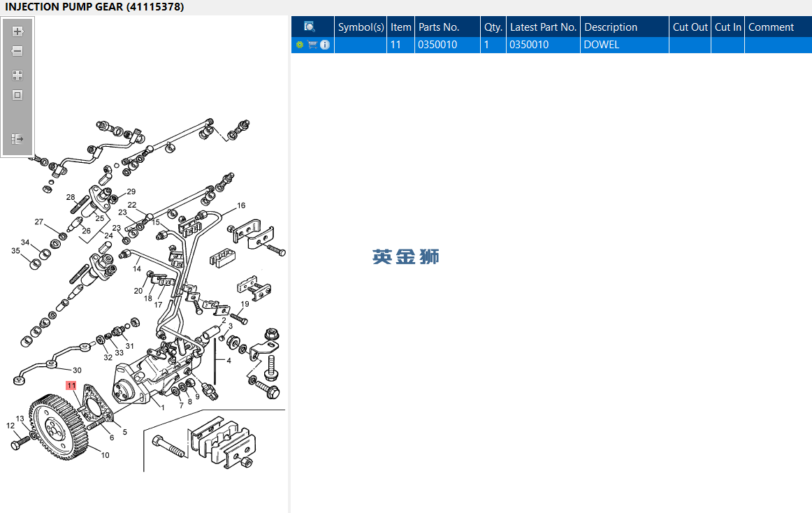This screenshot has height=513, width=812.
Task: Click the search magnifier icon in table header
Action: [x=310, y=27]
